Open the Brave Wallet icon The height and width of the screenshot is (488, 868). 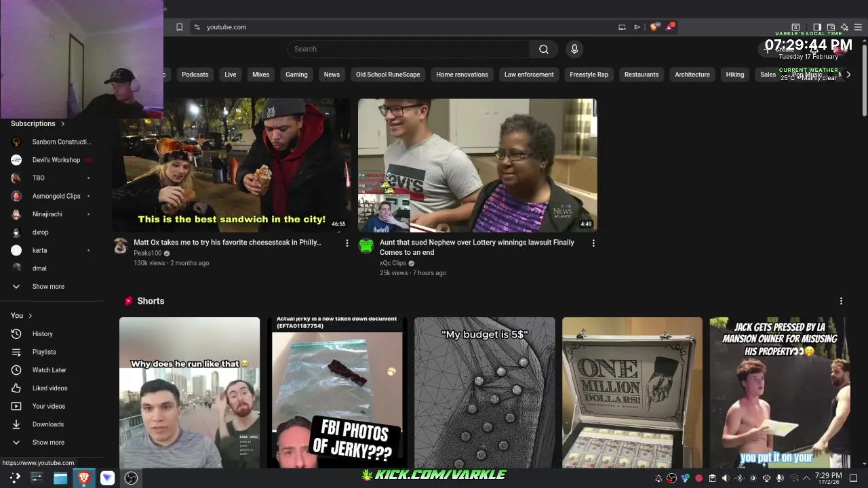coord(831,27)
